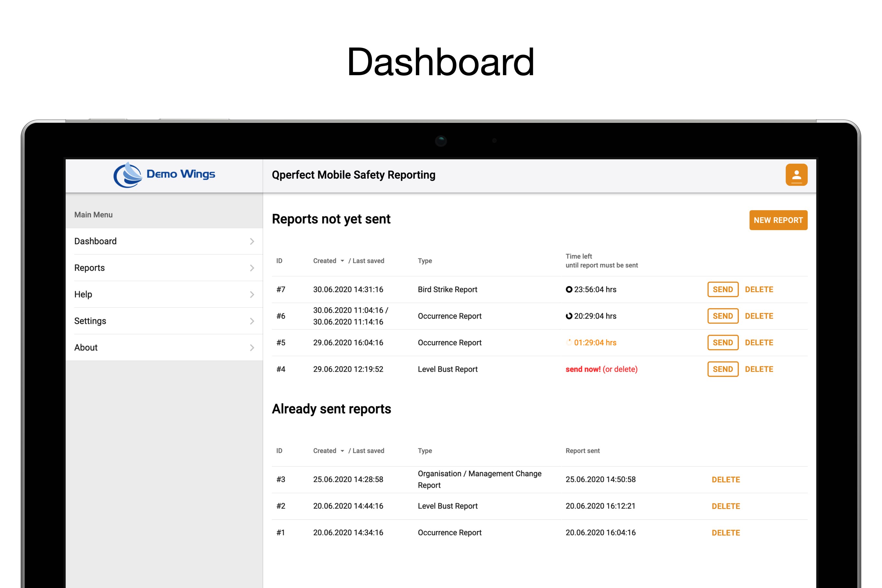Send the Level Bust Report #4
The height and width of the screenshot is (588, 882).
[x=723, y=369]
